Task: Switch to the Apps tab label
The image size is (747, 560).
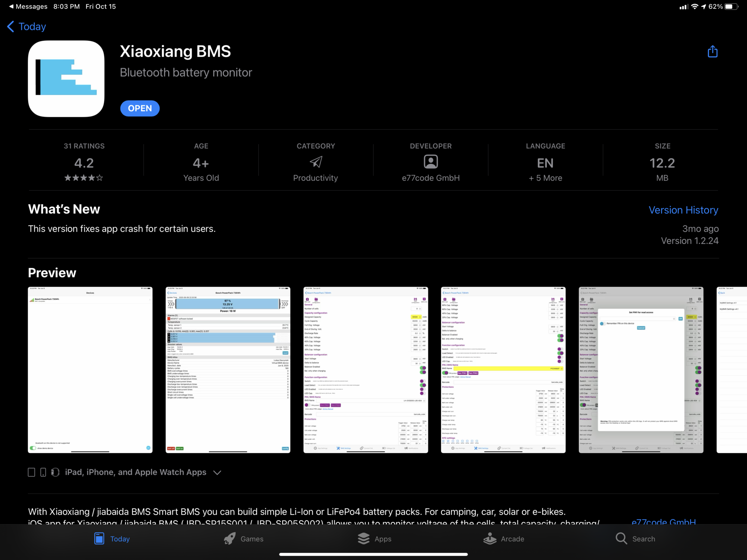Action: point(383,539)
